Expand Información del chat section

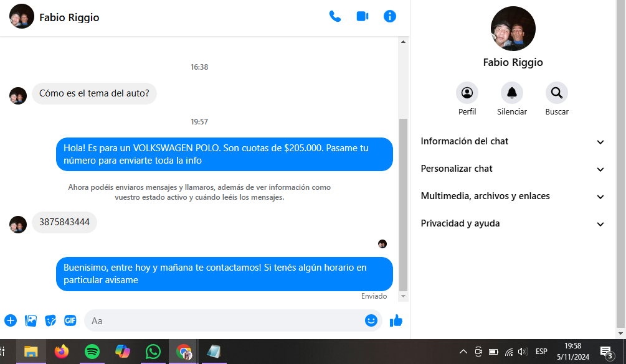click(513, 142)
